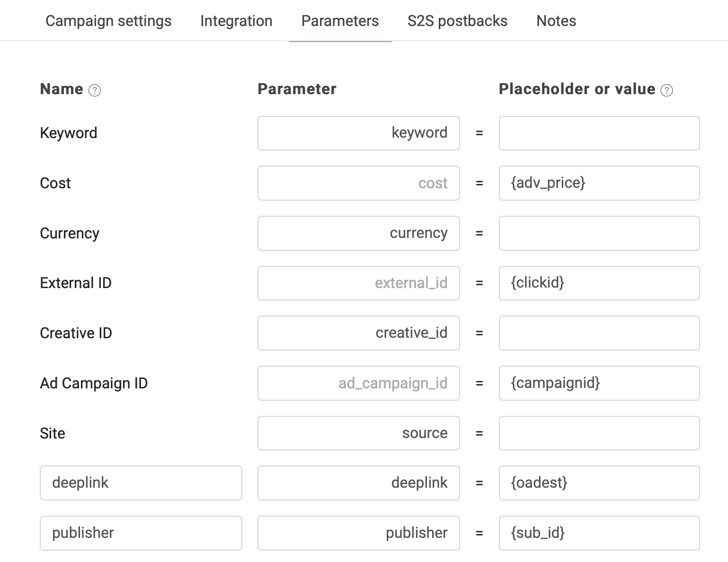Click the custom deeplink name field

pyautogui.click(x=141, y=483)
